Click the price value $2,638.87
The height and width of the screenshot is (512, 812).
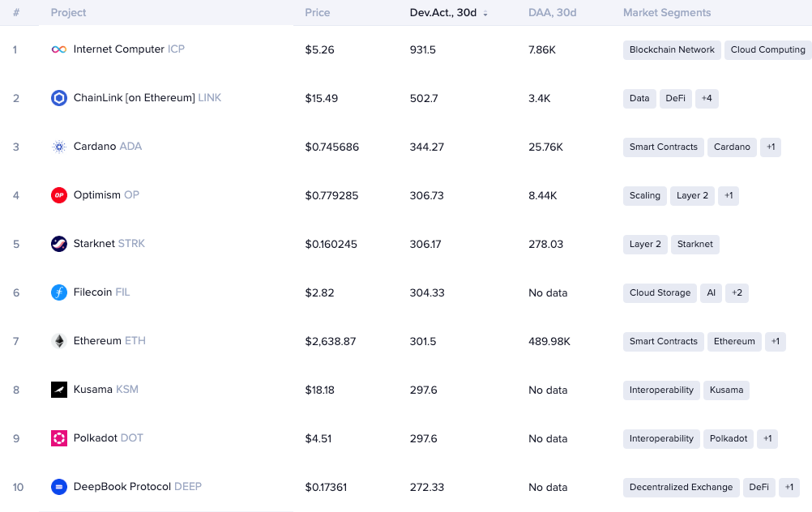tap(331, 342)
